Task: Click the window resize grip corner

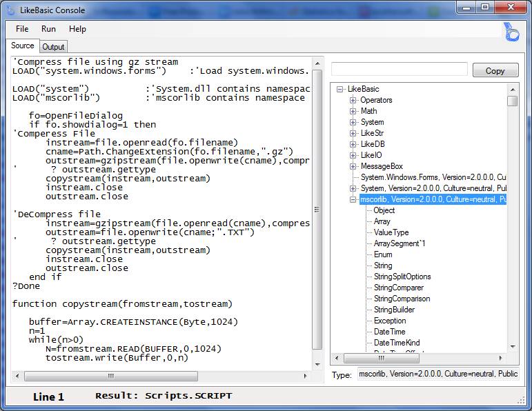Action: pos(521,401)
